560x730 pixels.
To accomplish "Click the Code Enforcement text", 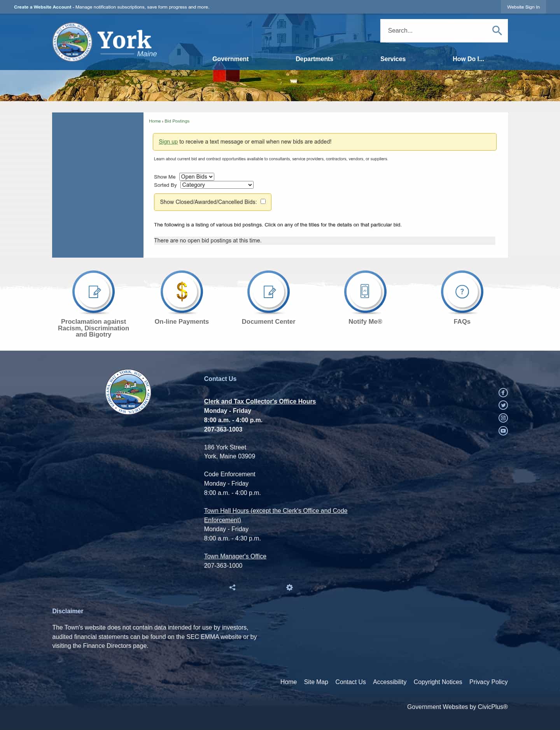I will pyautogui.click(x=230, y=474).
